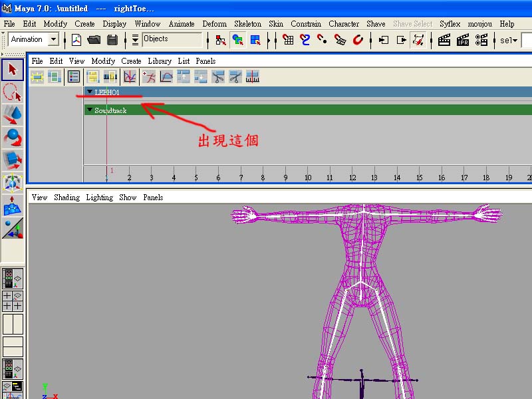Trax Editor group clips icon
The width and height of the screenshot is (532, 399).
(184, 77)
